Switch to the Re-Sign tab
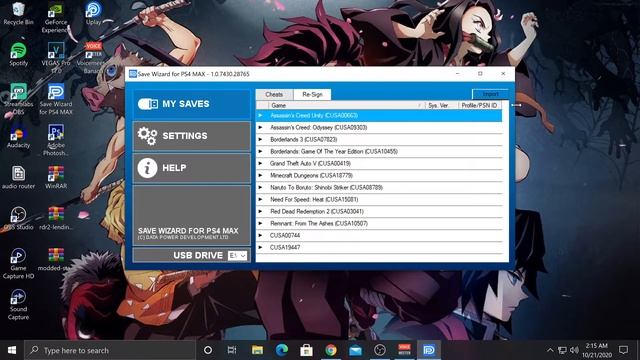 (x=312, y=95)
